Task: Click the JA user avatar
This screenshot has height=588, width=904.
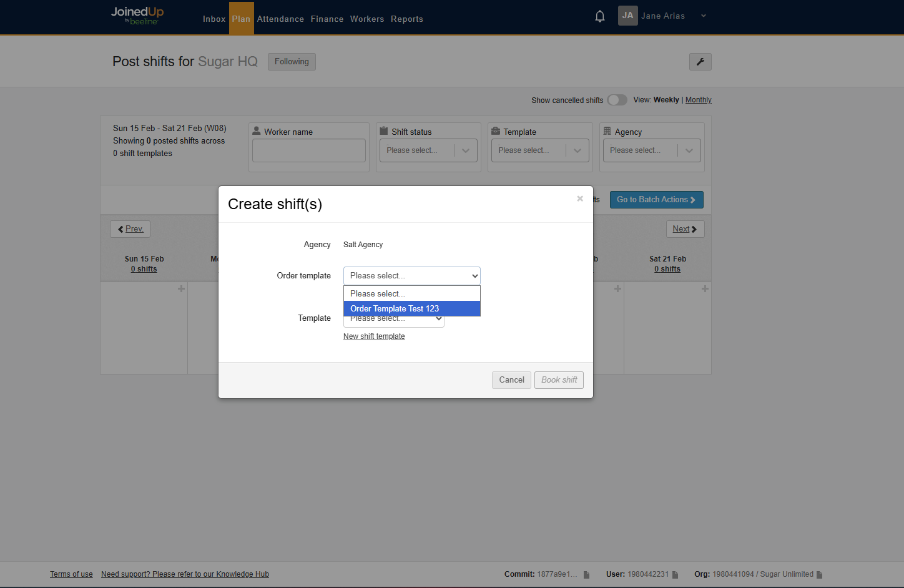Action: pyautogui.click(x=627, y=16)
